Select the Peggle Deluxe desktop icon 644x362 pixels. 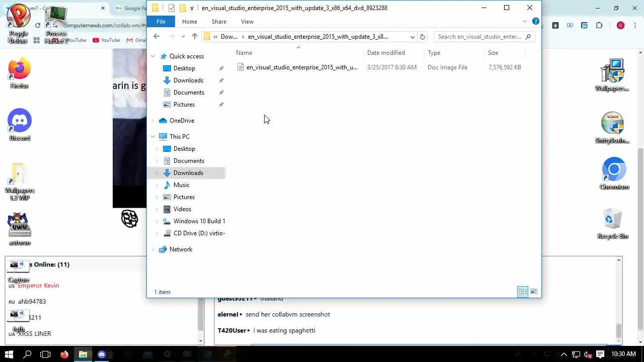pos(19,23)
